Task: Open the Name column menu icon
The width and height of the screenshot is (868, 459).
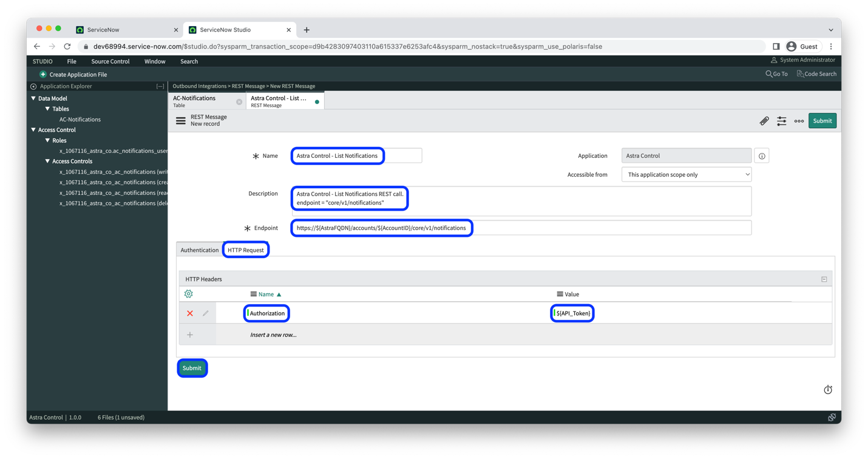Action: 254,294
